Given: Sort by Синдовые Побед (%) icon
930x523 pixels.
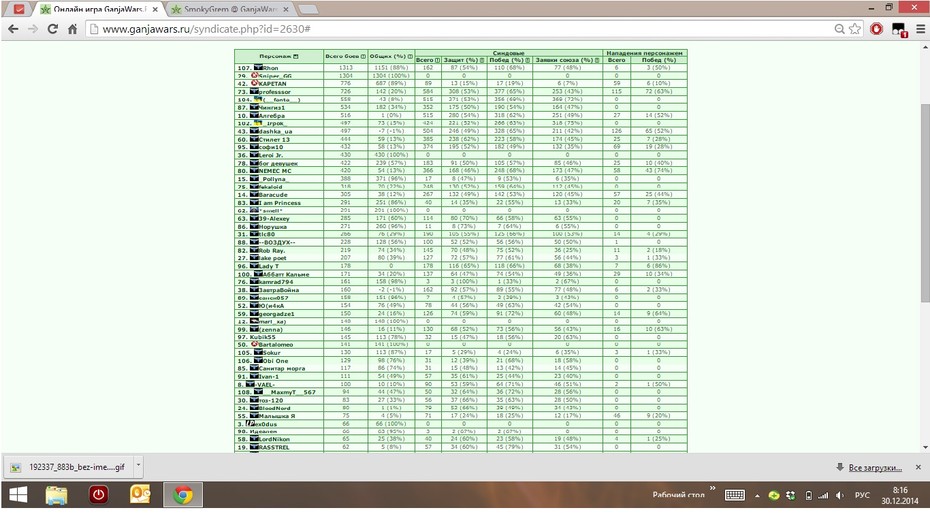Looking at the screenshot, I should tap(527, 60).
